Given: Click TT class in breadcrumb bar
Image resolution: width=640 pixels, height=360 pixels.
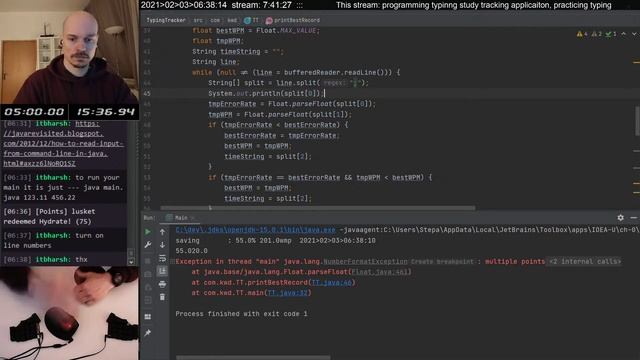Looking at the screenshot, I should [251, 20].
